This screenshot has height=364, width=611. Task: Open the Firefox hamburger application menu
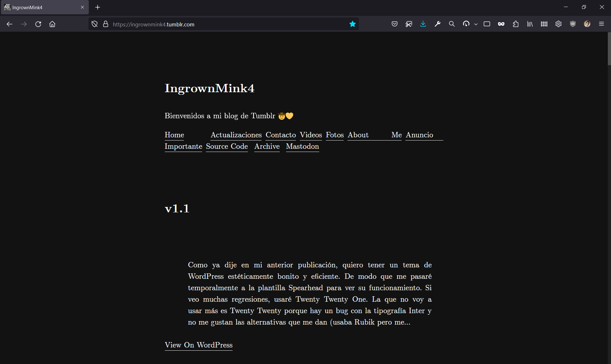coord(601,24)
